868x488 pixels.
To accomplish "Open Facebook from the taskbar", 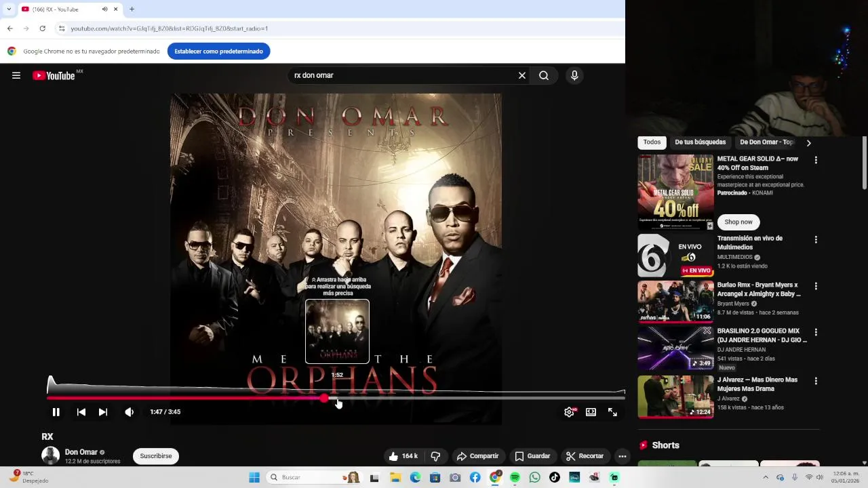I will 475,477.
